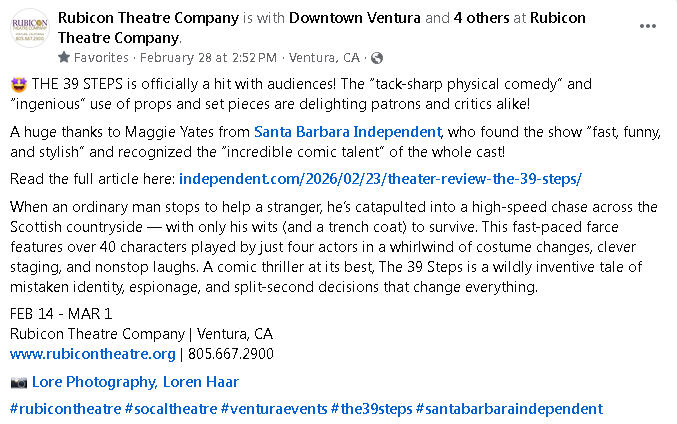Click the Favorites star icon

[65, 58]
